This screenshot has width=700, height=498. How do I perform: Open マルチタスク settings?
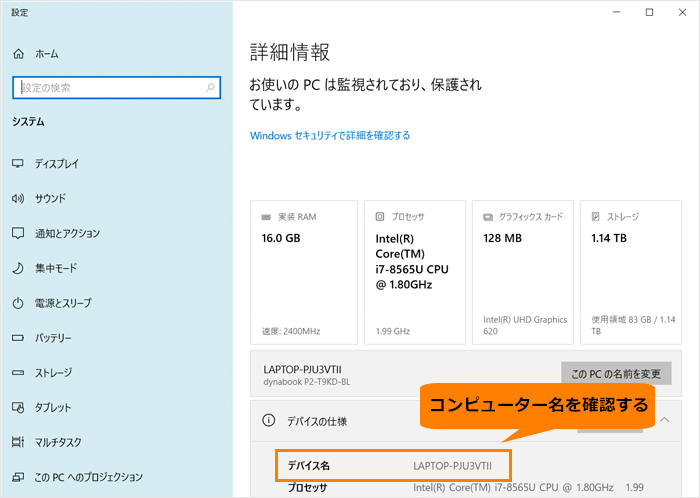(58, 442)
